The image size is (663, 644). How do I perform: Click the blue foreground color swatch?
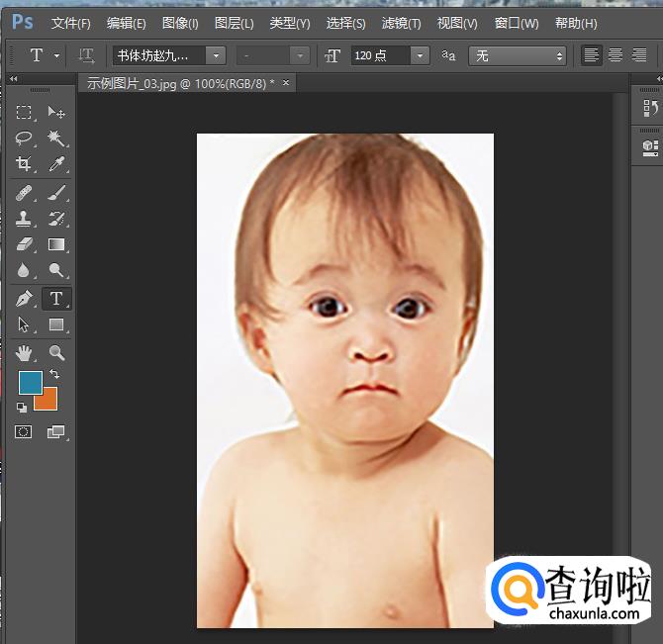[30, 383]
